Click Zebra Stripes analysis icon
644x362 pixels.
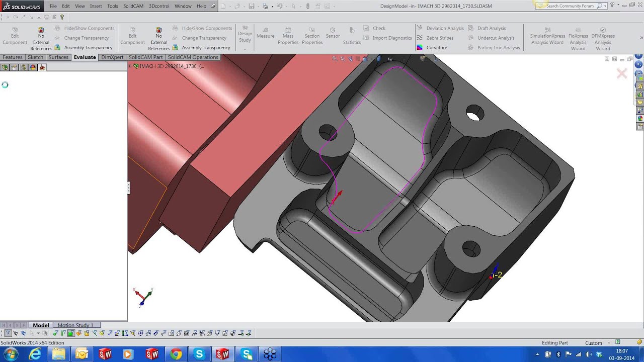pyautogui.click(x=420, y=38)
